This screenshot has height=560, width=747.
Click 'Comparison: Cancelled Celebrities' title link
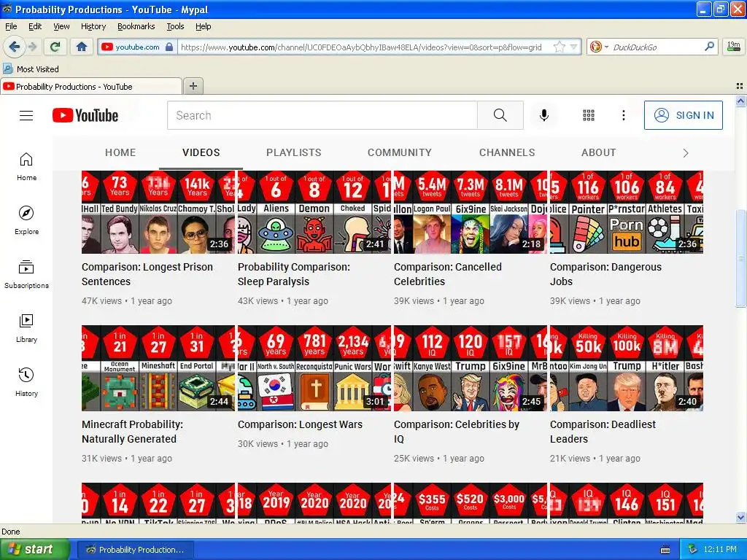point(448,274)
